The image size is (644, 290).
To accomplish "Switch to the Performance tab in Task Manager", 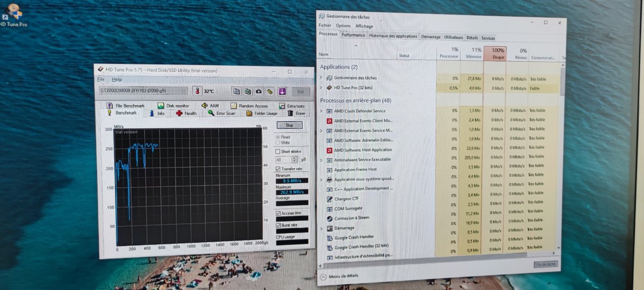I will point(353,36).
